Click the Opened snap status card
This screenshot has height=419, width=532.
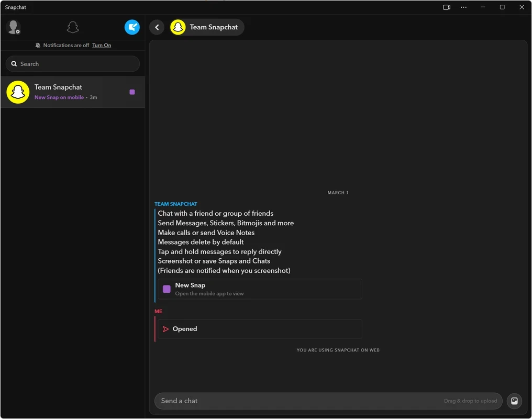pyautogui.click(x=260, y=329)
